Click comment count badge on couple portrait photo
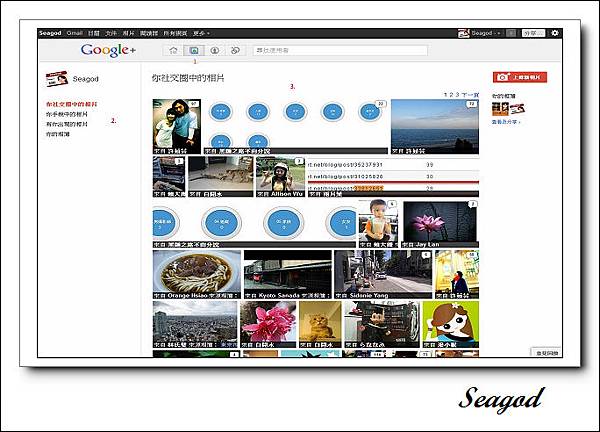Screen dimensions: 600x432 [194, 104]
